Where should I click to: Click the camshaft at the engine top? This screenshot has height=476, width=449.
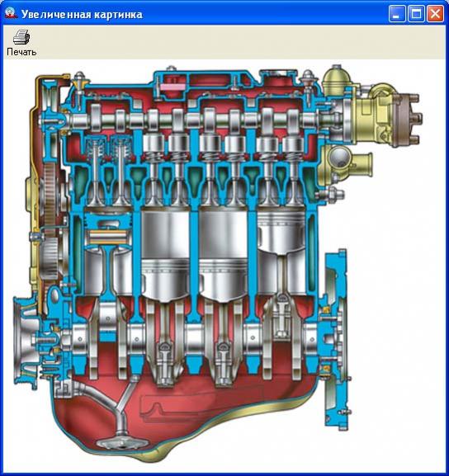[195, 120]
